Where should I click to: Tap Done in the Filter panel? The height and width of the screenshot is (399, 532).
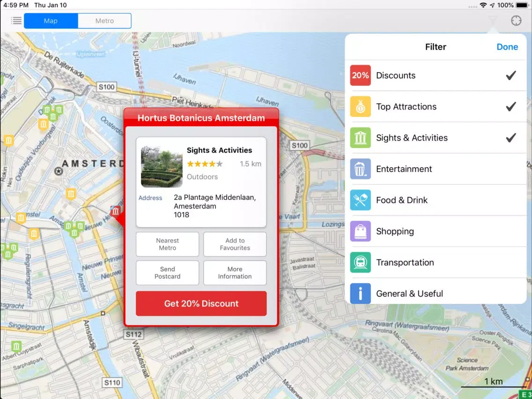[x=507, y=47]
